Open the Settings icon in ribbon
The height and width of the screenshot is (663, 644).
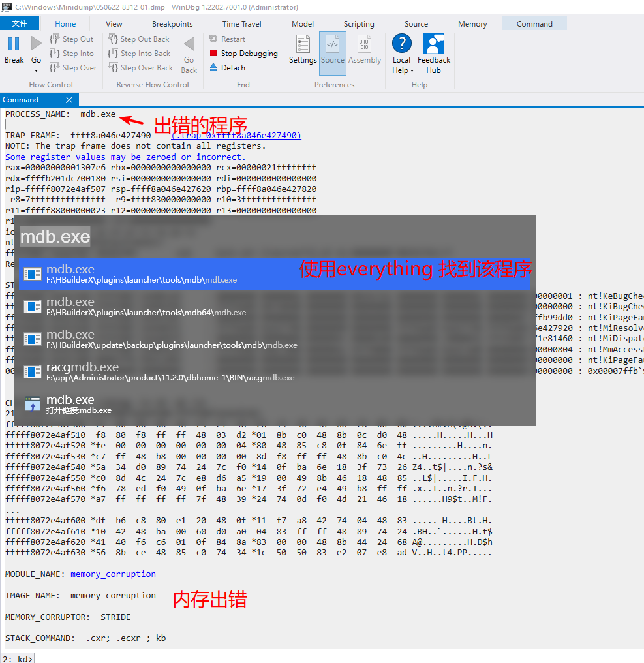click(x=303, y=44)
